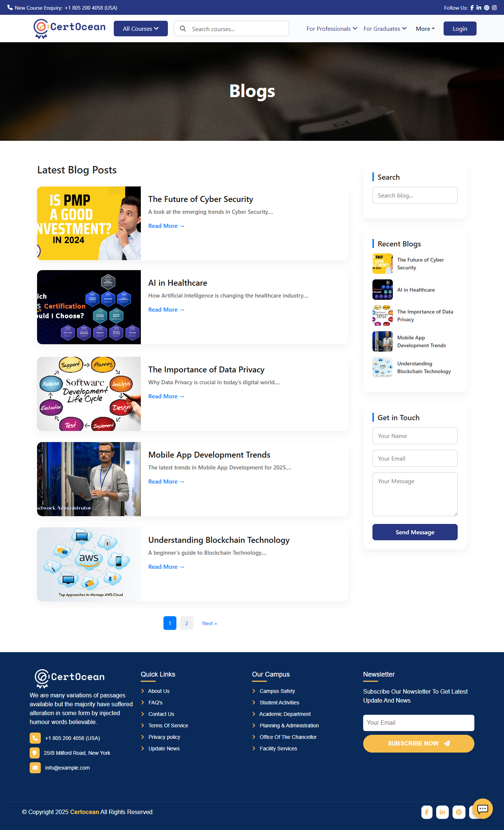Open Understanding Blockchain Technology in Recent Blogs
This screenshot has height=830, width=504.
pos(424,368)
